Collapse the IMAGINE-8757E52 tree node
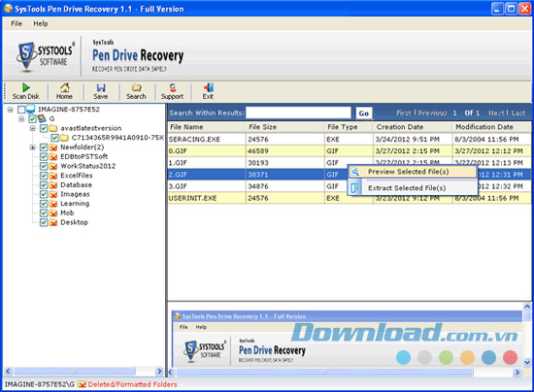 11,110
